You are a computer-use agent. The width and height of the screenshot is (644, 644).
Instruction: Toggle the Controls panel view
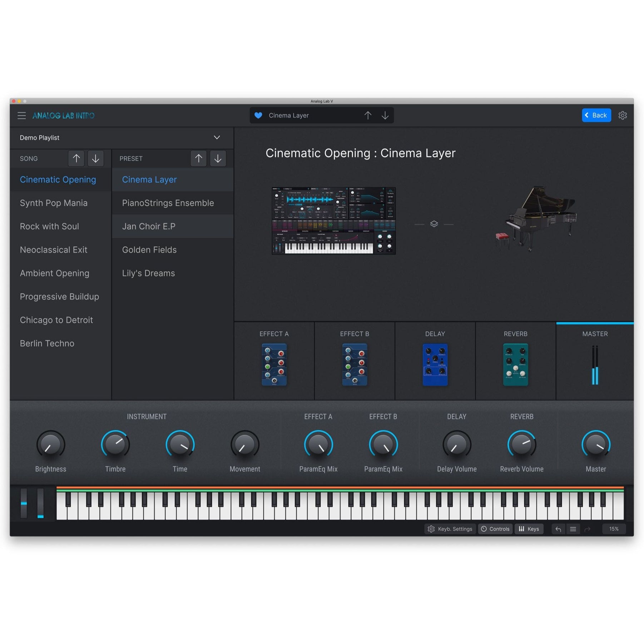[x=495, y=529]
